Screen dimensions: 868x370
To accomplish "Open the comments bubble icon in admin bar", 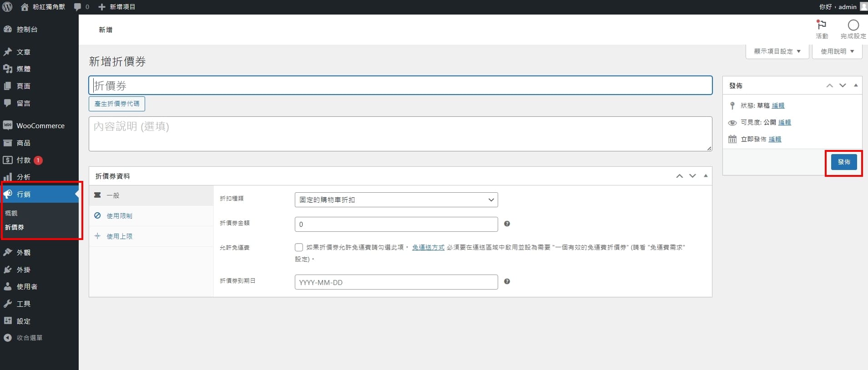I will [78, 7].
